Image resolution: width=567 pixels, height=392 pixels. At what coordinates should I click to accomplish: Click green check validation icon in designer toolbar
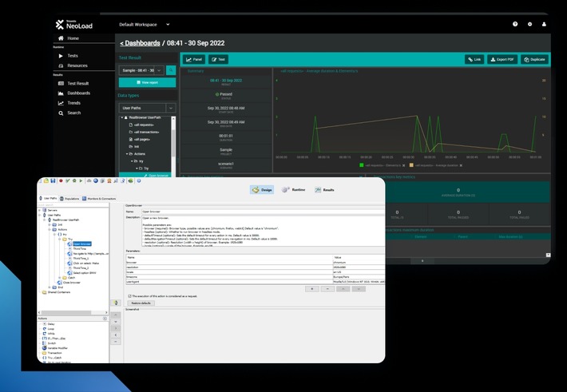(67, 180)
